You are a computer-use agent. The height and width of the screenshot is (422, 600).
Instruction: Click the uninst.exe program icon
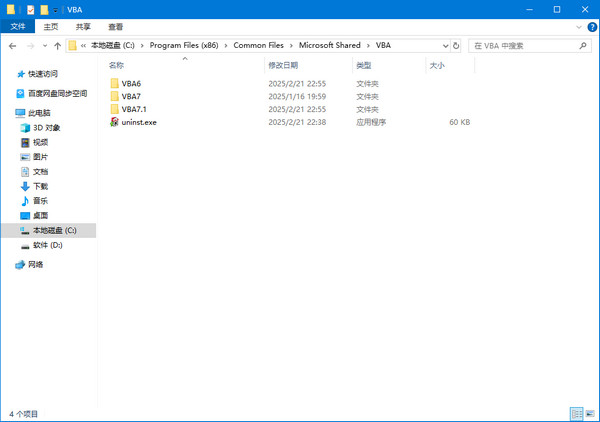[114, 122]
